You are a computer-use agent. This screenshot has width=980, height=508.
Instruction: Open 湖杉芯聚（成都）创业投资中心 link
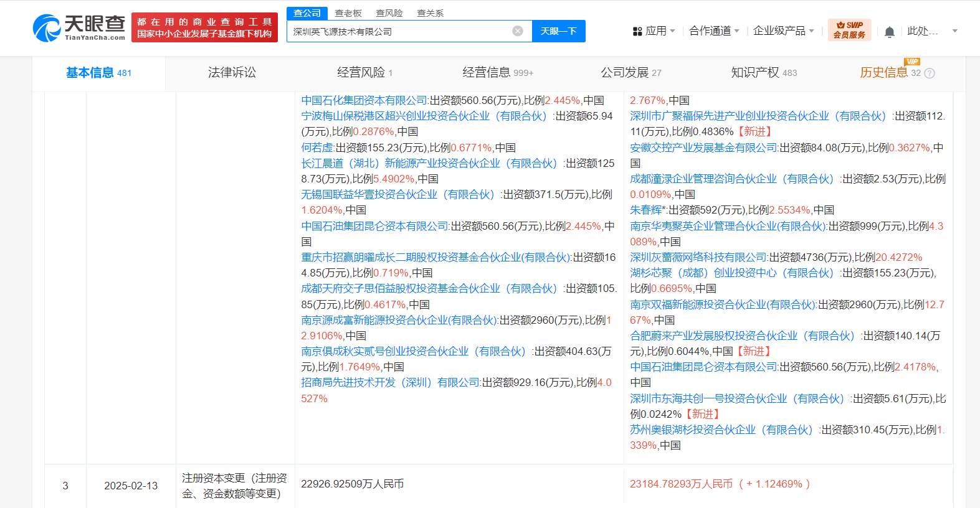click(x=731, y=273)
